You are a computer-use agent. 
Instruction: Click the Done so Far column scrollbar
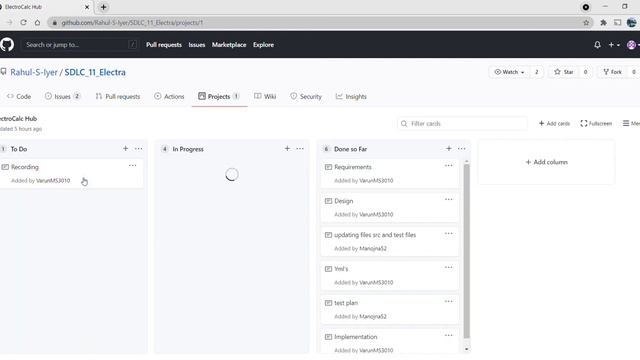(467, 251)
